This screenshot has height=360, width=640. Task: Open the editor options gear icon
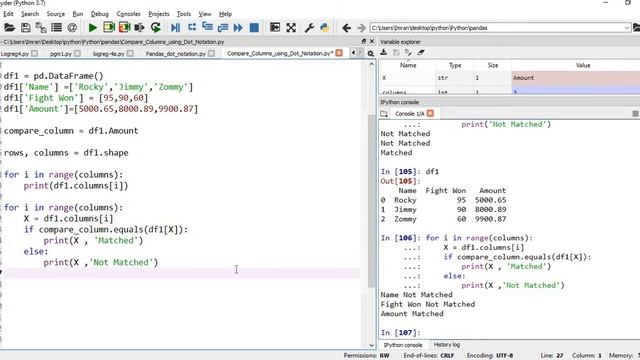coord(370,53)
